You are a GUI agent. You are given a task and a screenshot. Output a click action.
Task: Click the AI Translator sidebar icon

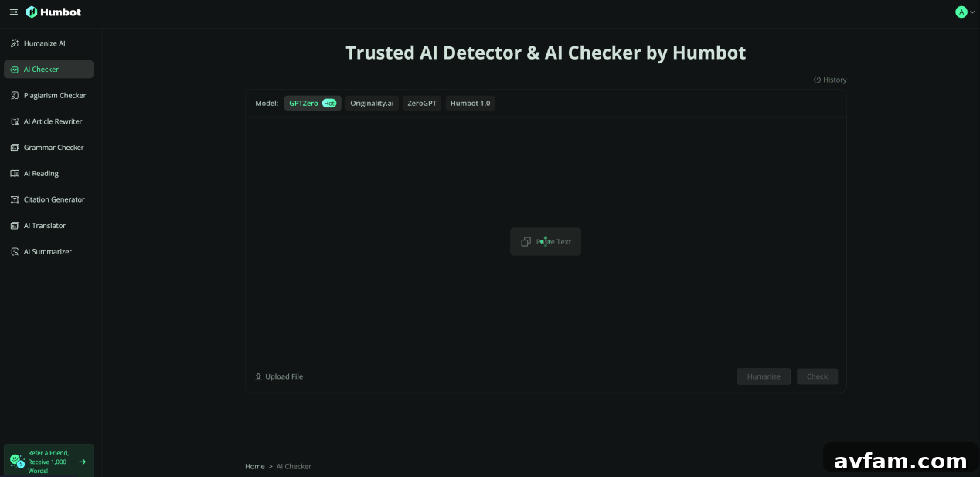click(x=15, y=226)
